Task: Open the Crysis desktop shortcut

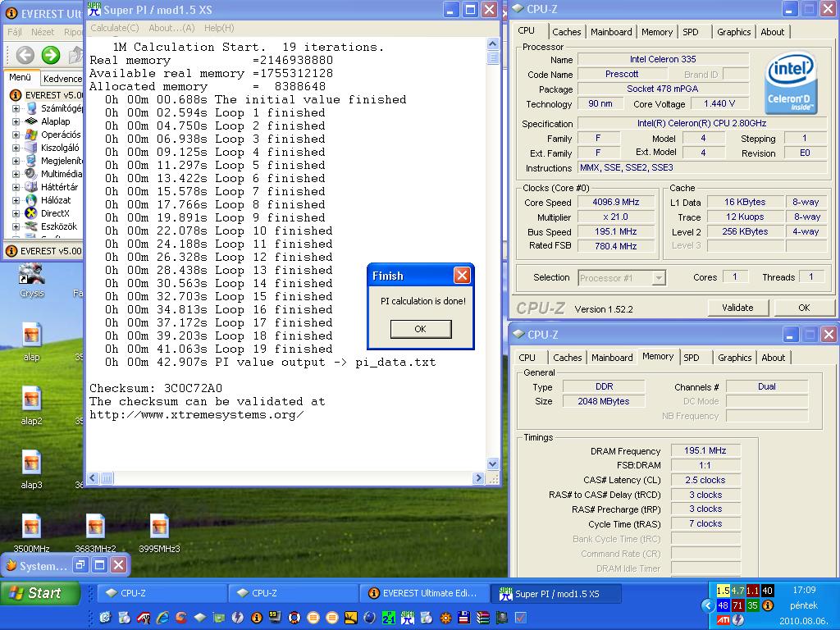Action: click(x=32, y=281)
